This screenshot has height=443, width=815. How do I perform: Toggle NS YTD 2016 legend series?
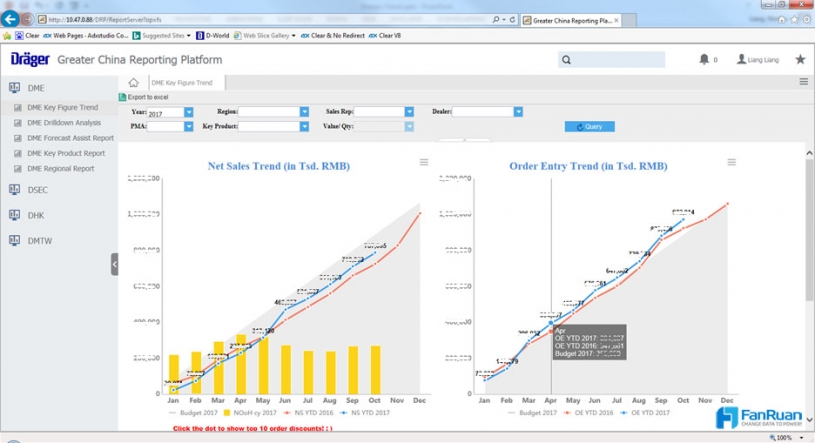309,413
